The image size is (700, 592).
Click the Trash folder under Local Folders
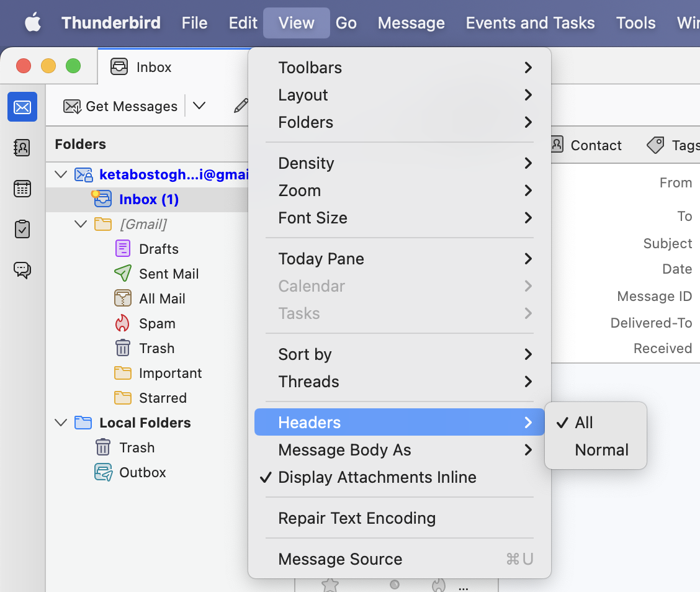[137, 447]
